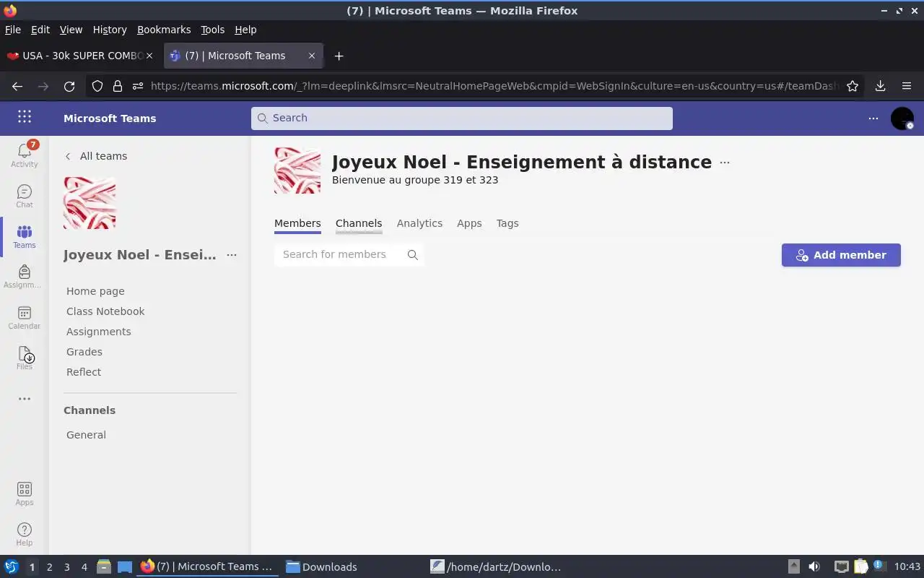
Task: Open the General channel
Action: coord(86,435)
